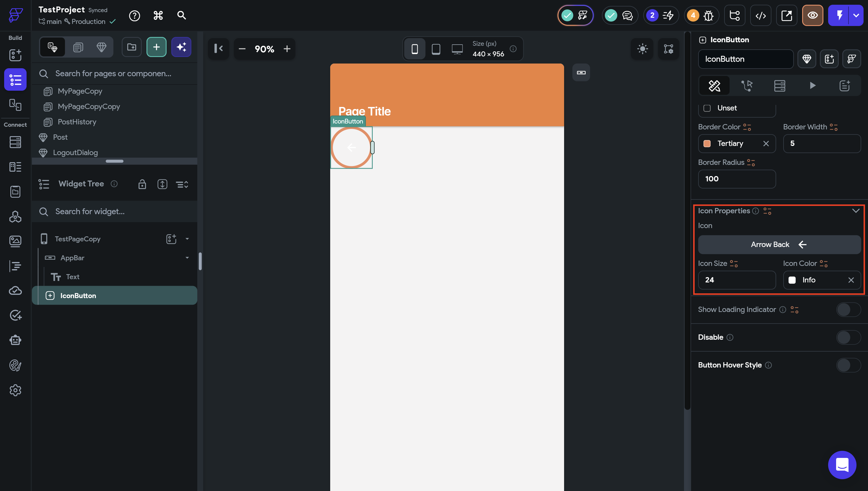Click the Tertiary border color swatch
The width and height of the screenshot is (868, 491).
pos(707,144)
